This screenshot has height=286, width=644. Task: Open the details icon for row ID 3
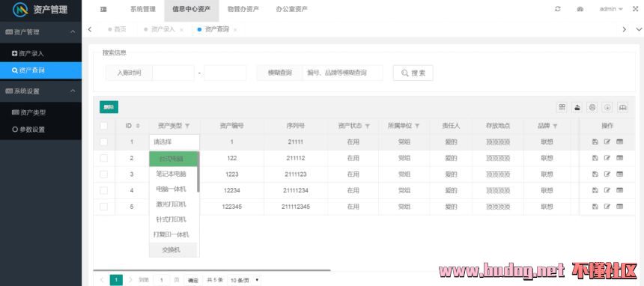coord(619,174)
